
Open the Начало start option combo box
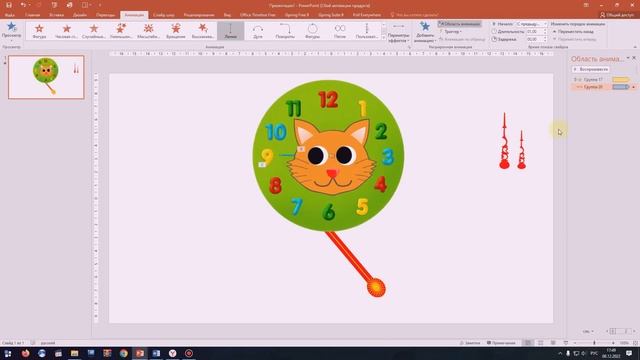coord(531,24)
